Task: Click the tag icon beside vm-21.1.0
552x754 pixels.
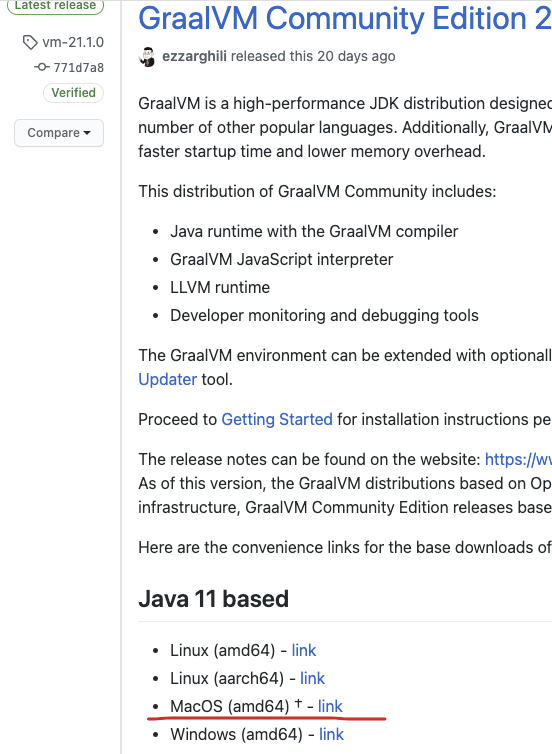Action: pos(30,42)
